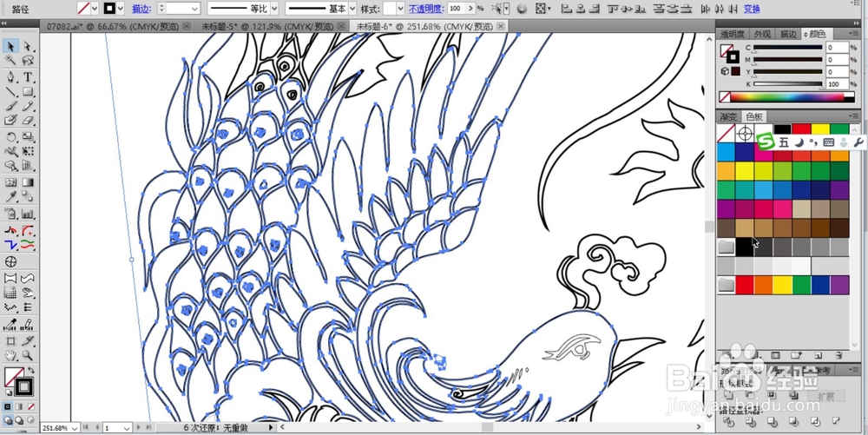The image size is (868, 435).
Task: Select fill/stroke indicator in Color panel
Action: pyautogui.click(x=729, y=54)
